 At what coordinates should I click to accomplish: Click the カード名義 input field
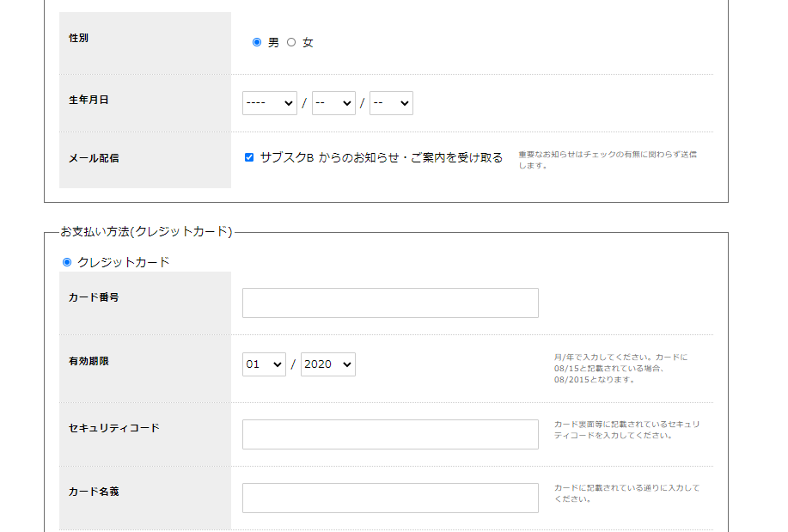[390, 498]
